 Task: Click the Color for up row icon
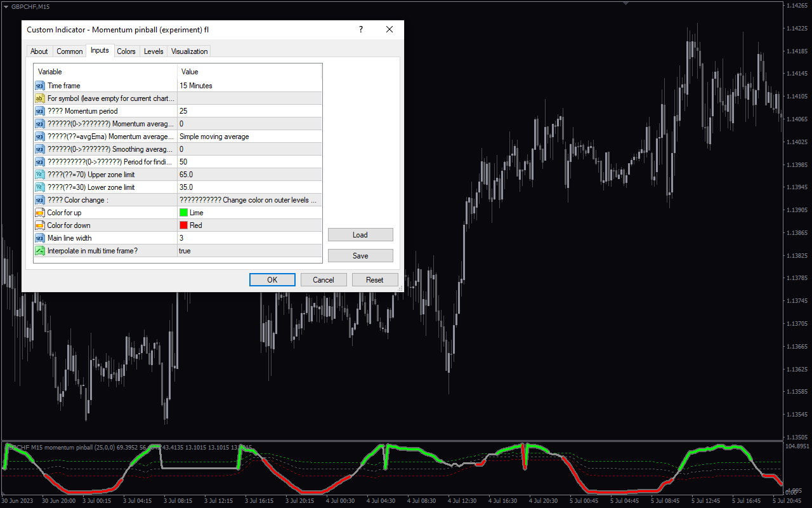coord(40,213)
